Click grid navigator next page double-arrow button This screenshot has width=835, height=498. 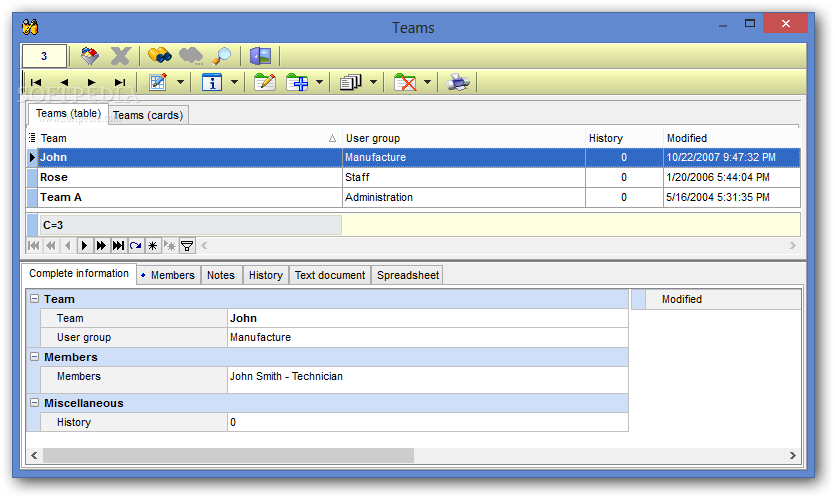(101, 246)
